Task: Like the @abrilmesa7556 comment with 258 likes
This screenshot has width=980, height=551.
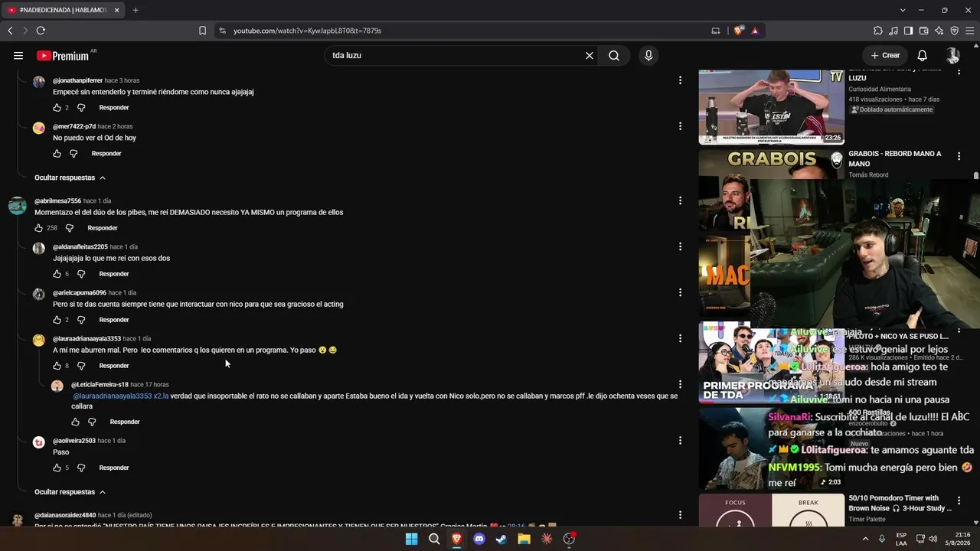Action: tap(38, 228)
